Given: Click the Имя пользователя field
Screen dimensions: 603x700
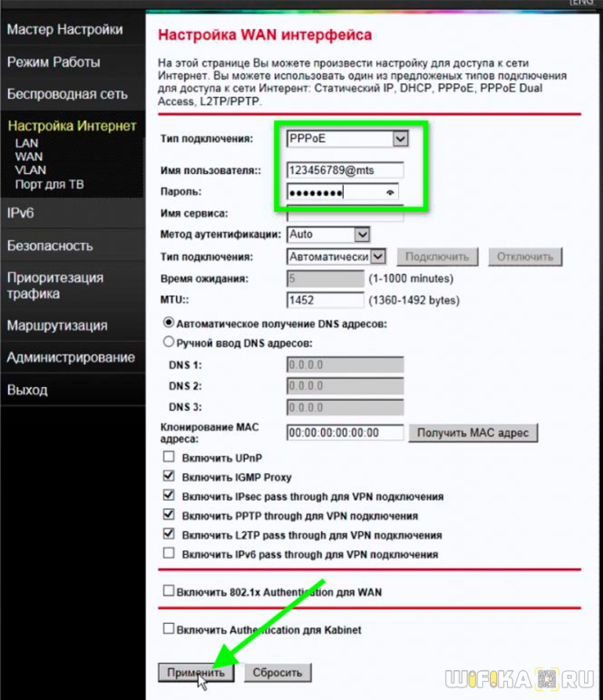Looking at the screenshot, I should click(x=345, y=170).
